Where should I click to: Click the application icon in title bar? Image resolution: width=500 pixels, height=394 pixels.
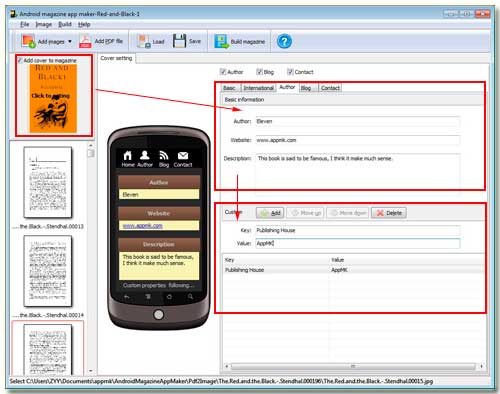[x=13, y=14]
